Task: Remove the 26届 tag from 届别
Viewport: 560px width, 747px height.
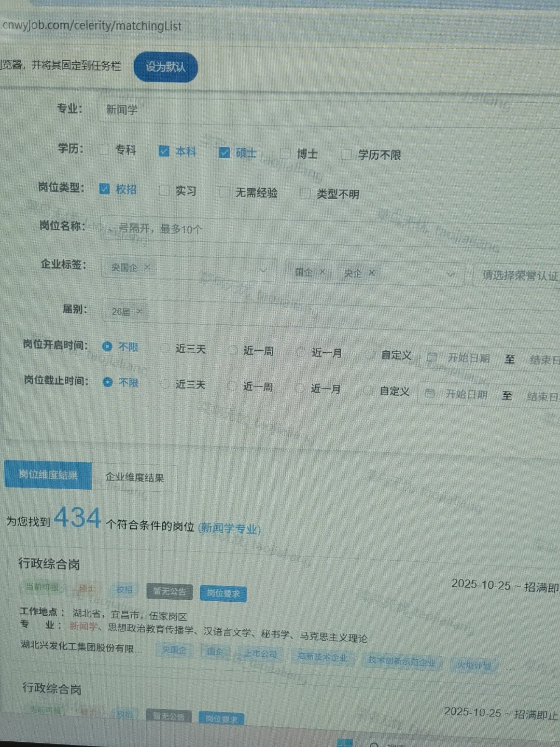Action: [x=138, y=312]
